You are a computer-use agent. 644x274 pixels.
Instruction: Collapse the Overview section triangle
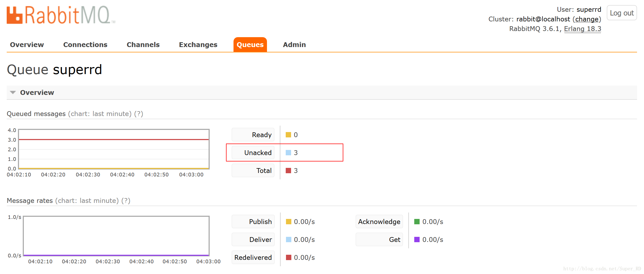13,92
